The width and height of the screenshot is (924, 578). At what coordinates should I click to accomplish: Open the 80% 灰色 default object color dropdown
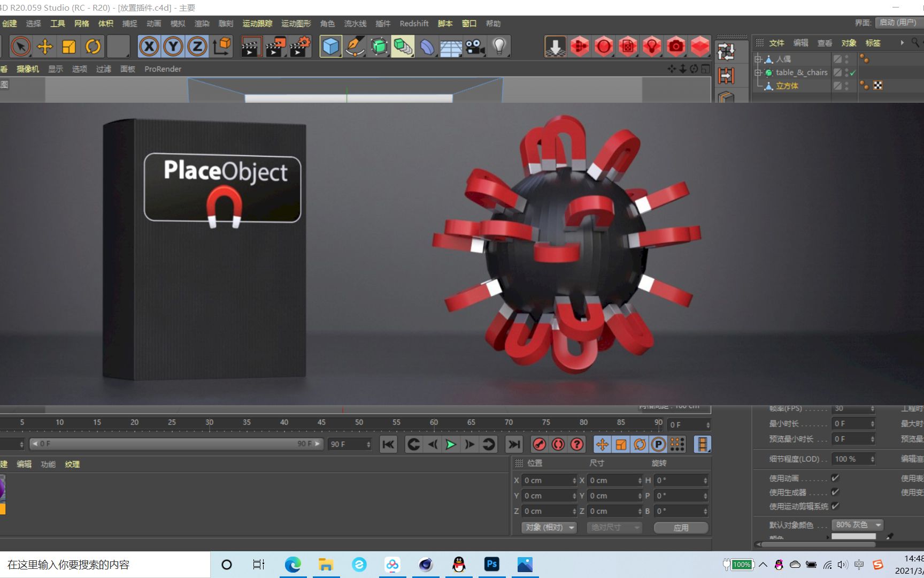(857, 524)
